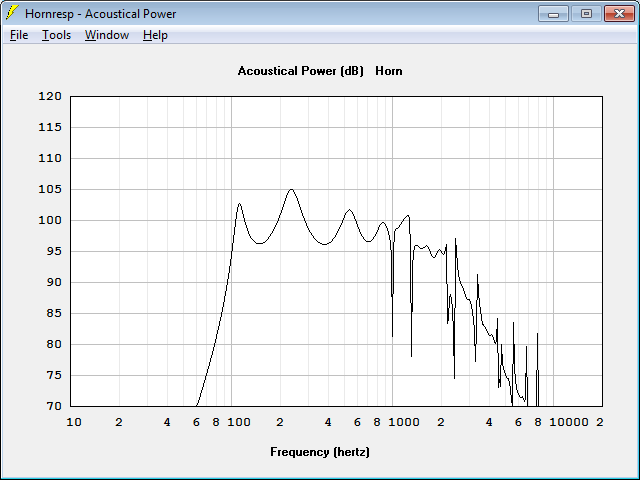640x480 pixels.
Task: Click the 75 dB y-axis label
Action: coord(54,376)
